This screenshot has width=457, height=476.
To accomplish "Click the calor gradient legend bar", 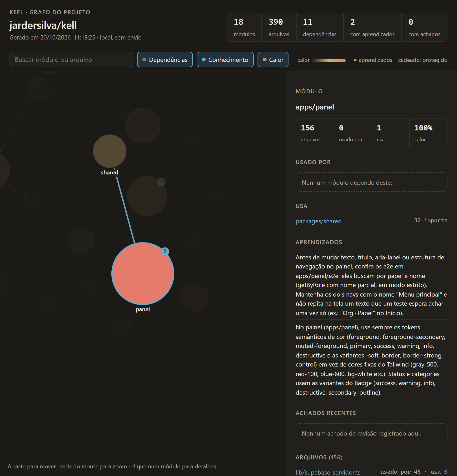I will click(329, 60).
